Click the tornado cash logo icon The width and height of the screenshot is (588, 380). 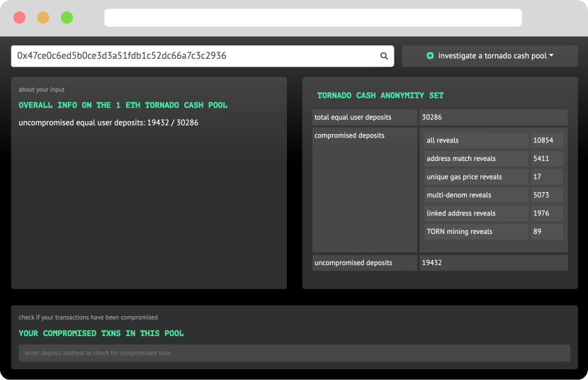430,55
